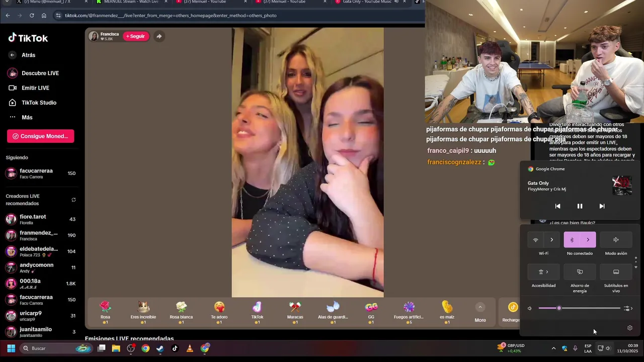Open eldebatedela live stream
This screenshot has width=644, height=362.
[x=40, y=251]
